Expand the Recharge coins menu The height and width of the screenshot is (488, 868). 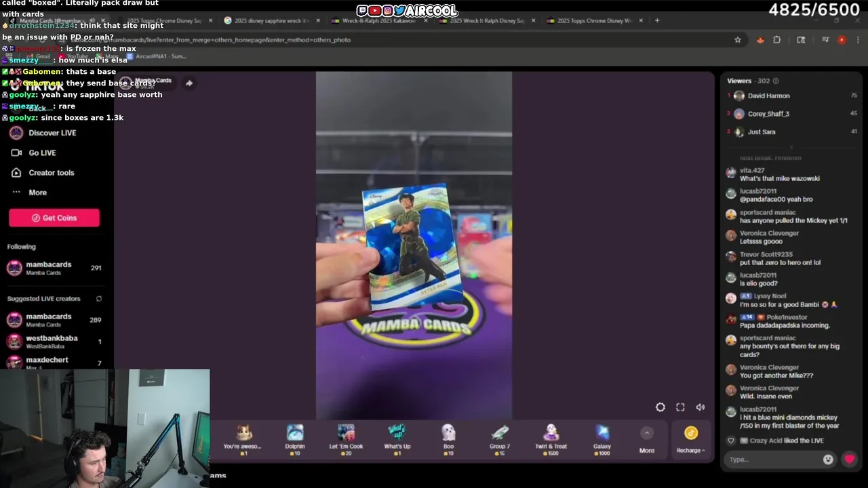pyautogui.click(x=690, y=439)
